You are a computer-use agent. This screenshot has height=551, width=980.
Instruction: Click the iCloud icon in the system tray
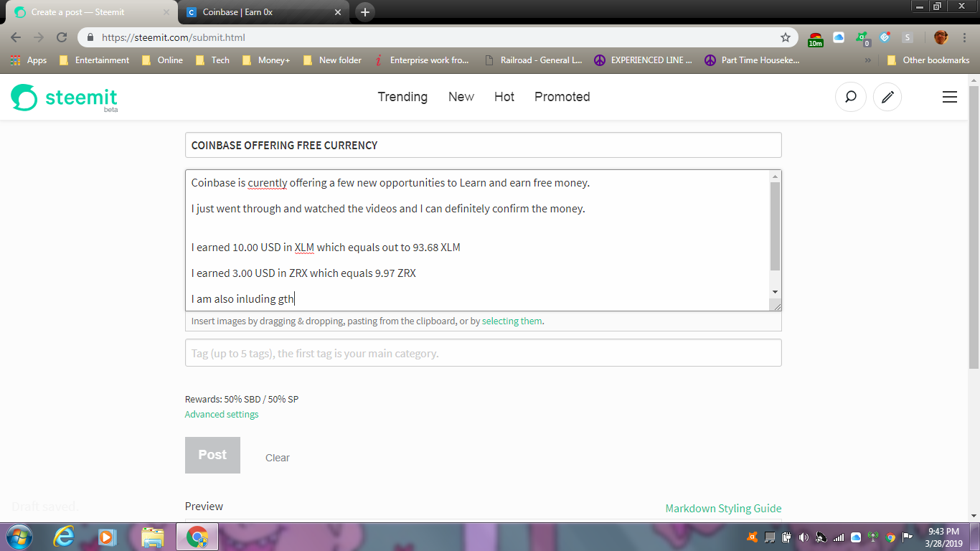pos(856,537)
